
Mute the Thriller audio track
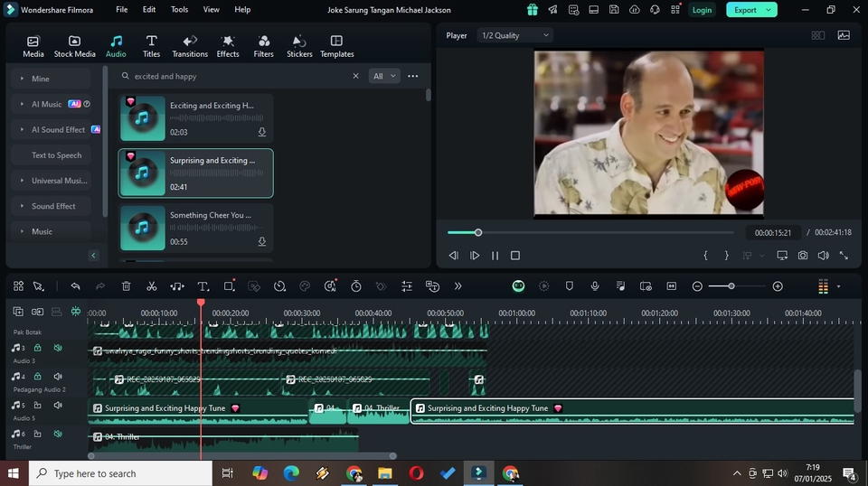pos(58,435)
